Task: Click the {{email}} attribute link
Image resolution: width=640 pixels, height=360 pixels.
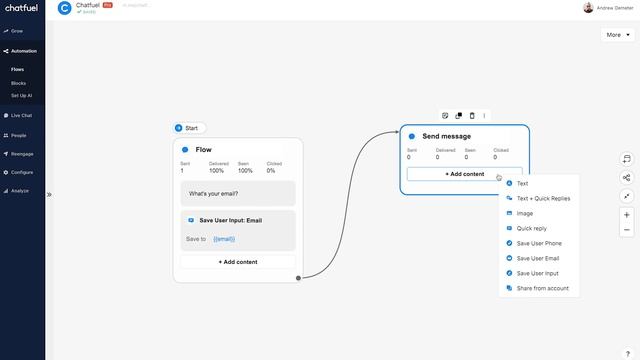Action: [x=224, y=239]
